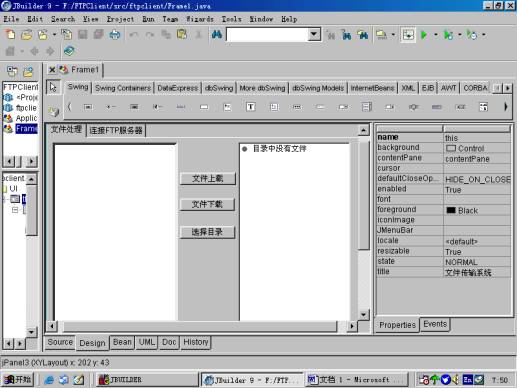Viewport: 517px width, 388px height.
Task: Click the Save All toolbar icon
Action: pos(98,34)
